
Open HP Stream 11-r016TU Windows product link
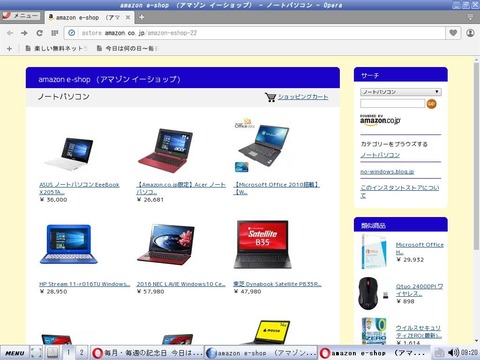point(84,284)
